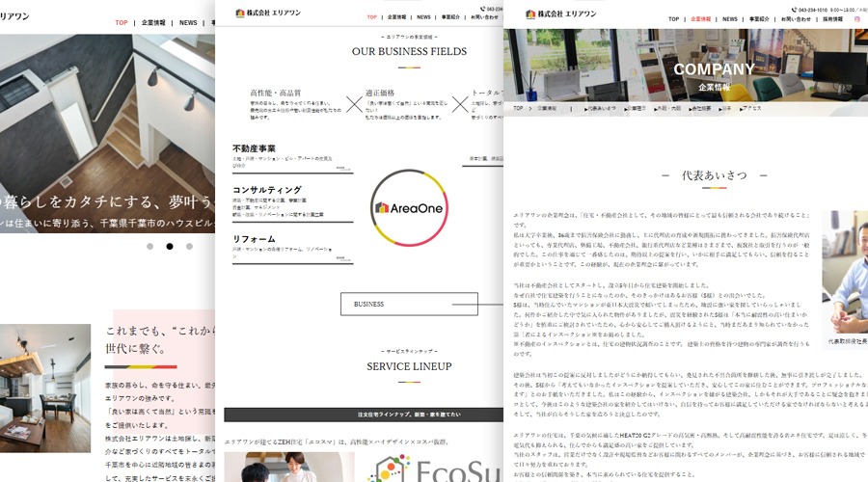Click the dining room interior thumbnail
This screenshot has width=868, height=482.
[x=45, y=361]
